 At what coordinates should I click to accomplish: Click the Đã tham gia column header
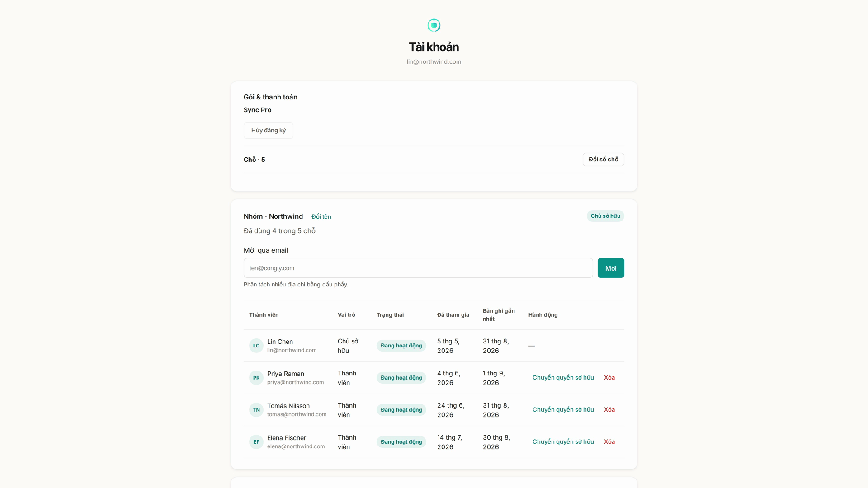(453, 315)
